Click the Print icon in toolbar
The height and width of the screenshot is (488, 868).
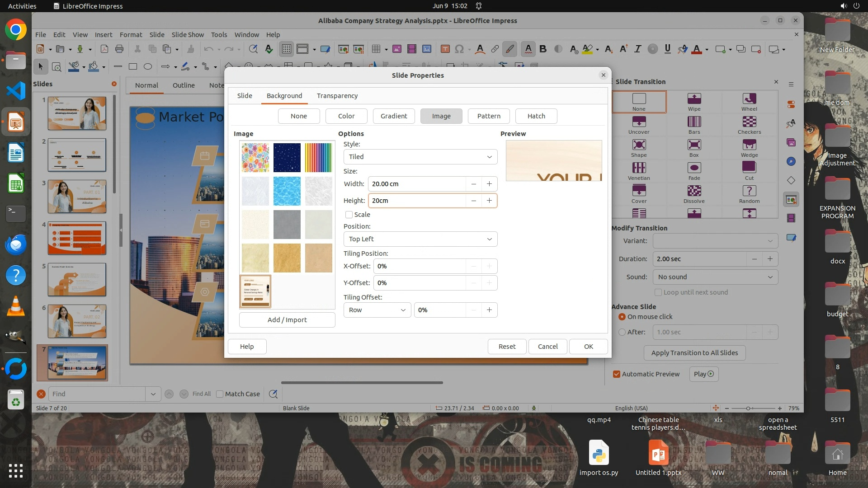pyautogui.click(x=119, y=49)
